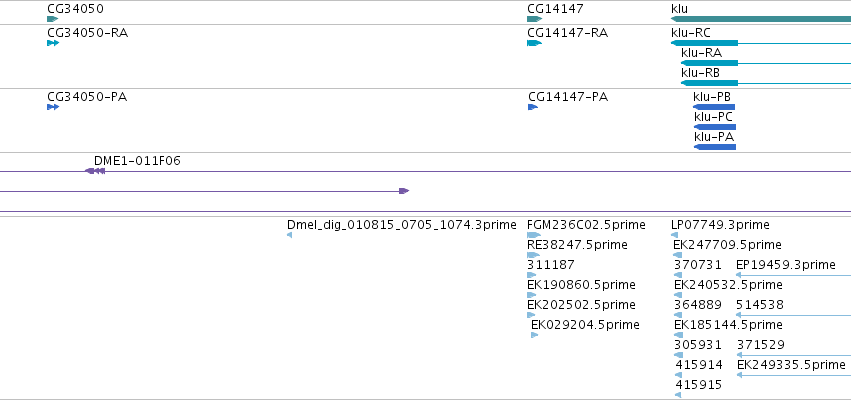Select the DME1-011F06 purple arrowheads
Viewport: 851px width, 400px height.
[95, 171]
